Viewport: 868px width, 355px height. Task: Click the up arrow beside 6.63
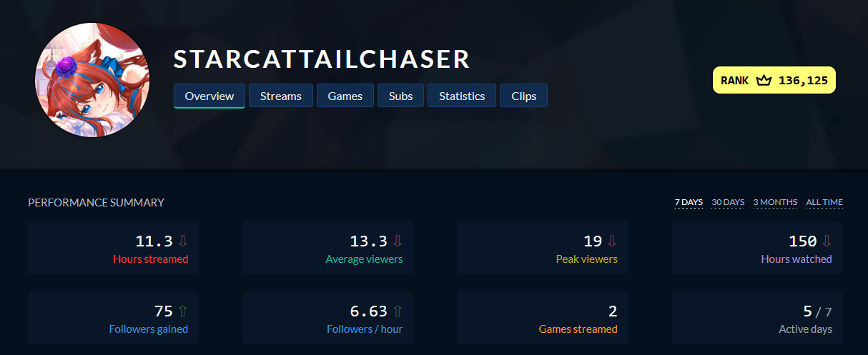(x=398, y=311)
